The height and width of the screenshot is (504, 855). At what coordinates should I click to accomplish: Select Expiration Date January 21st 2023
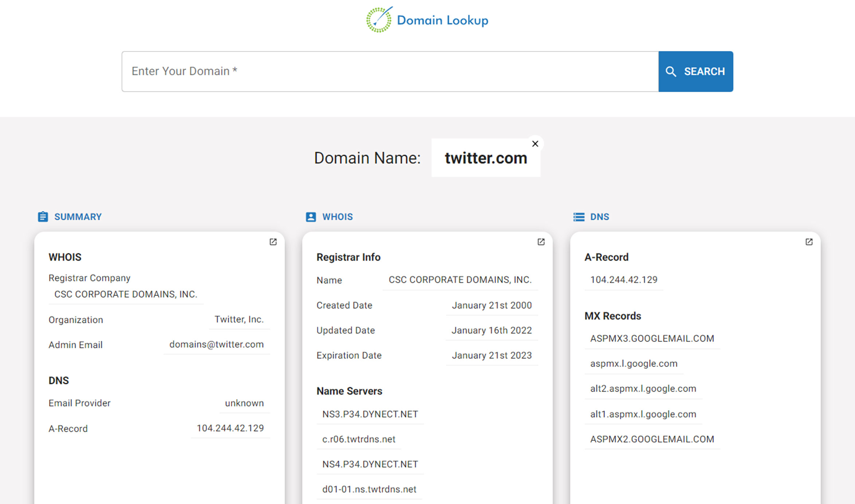[x=492, y=355]
